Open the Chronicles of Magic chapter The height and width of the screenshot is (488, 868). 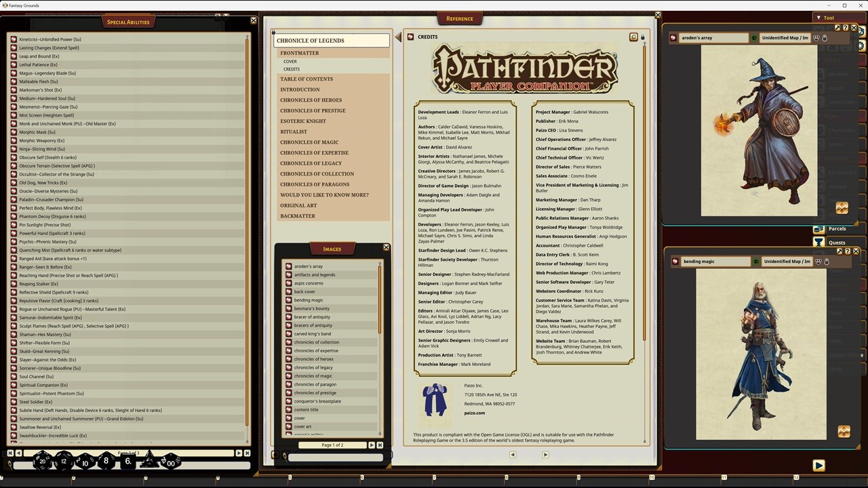[x=309, y=142]
